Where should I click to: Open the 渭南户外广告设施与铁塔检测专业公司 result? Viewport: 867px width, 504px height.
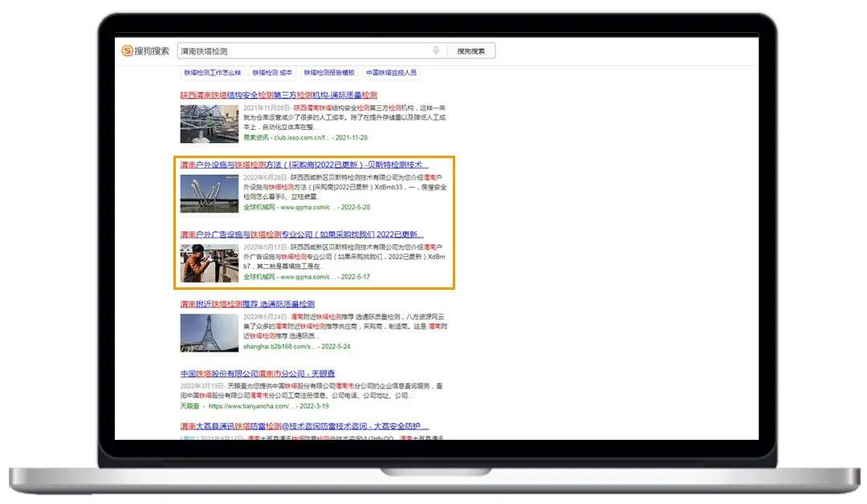(x=301, y=234)
